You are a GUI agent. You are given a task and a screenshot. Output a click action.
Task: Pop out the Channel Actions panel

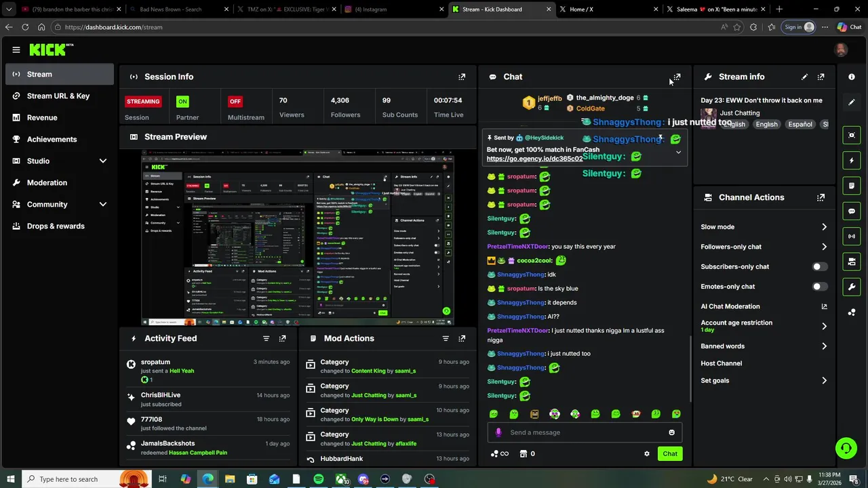pyautogui.click(x=821, y=197)
